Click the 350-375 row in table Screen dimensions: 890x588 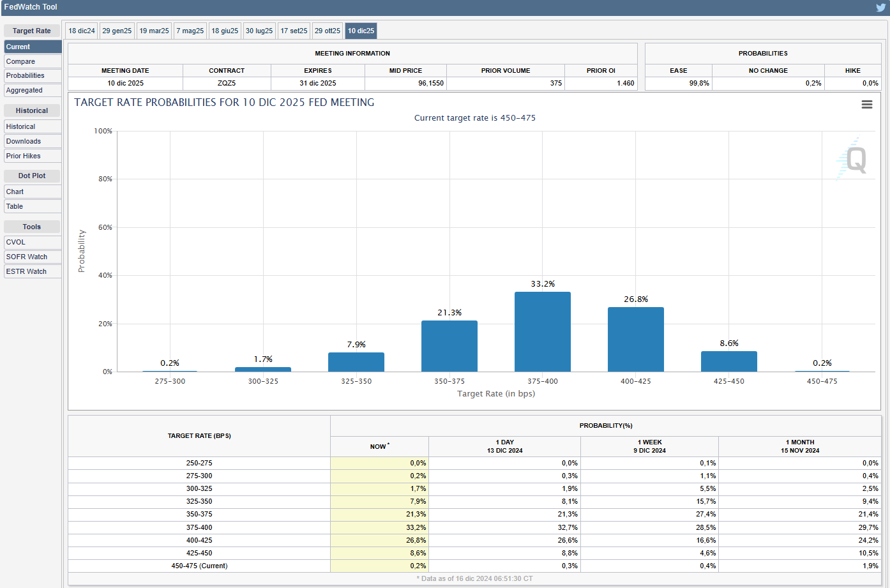click(x=199, y=514)
